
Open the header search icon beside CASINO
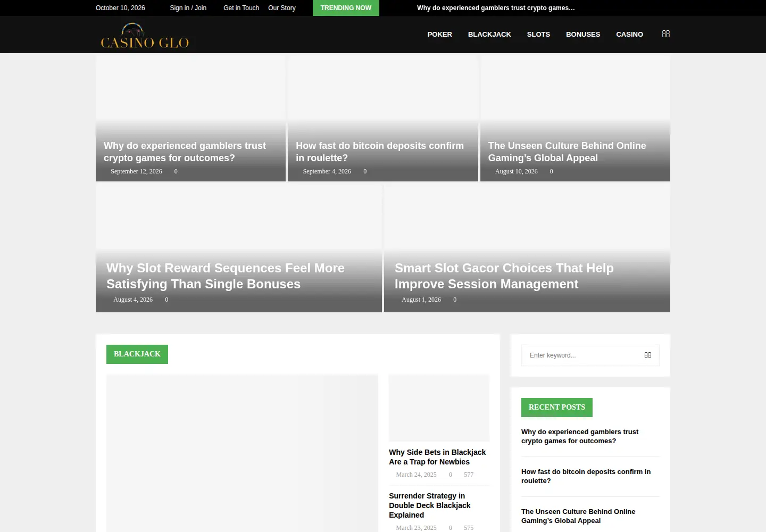pyautogui.click(x=665, y=34)
